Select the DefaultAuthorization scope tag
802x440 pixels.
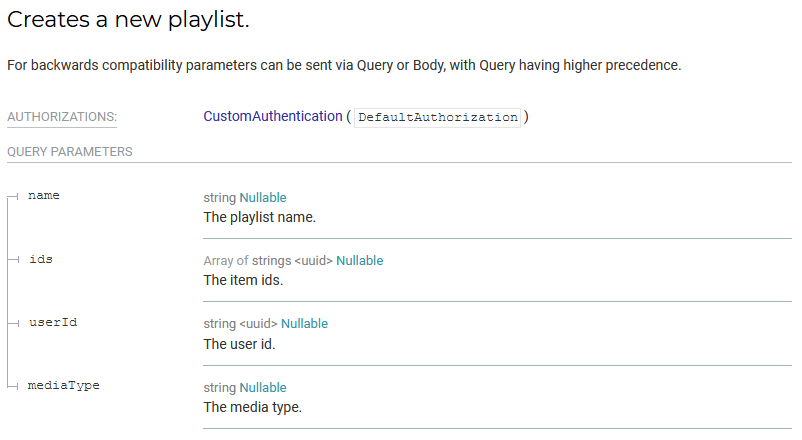pyautogui.click(x=438, y=117)
